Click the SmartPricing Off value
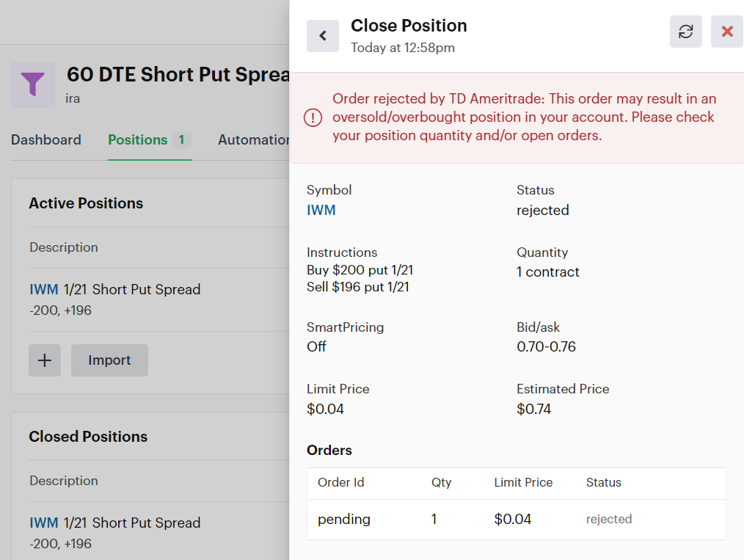Image resolution: width=744 pixels, height=560 pixels. [x=316, y=347]
